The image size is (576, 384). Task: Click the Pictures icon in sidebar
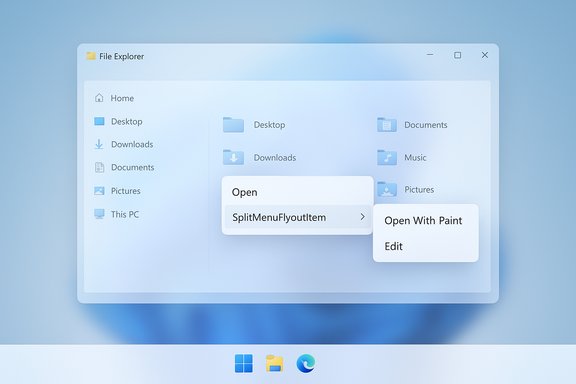[x=99, y=191]
